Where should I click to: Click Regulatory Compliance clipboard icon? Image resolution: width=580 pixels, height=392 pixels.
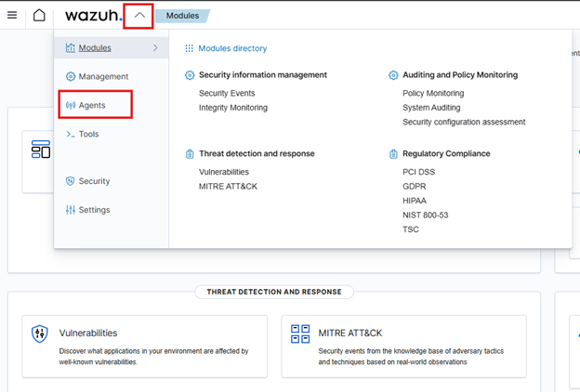pyautogui.click(x=393, y=154)
